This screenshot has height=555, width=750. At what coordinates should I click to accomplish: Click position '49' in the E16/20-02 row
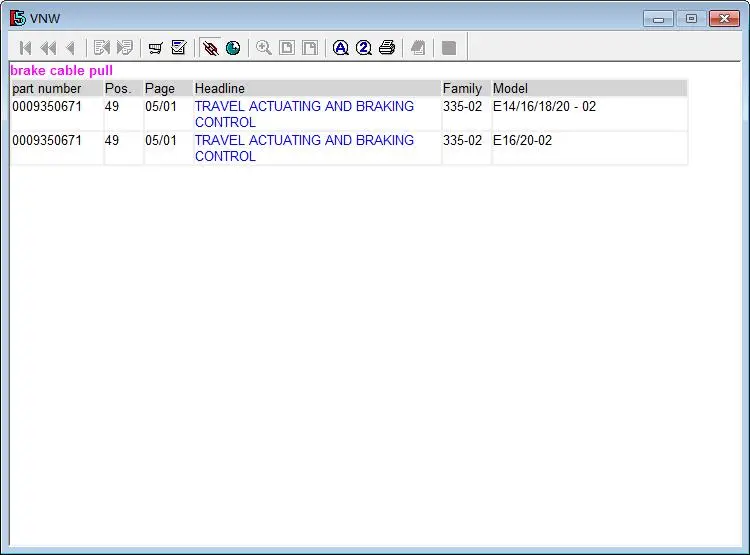[x=112, y=140]
